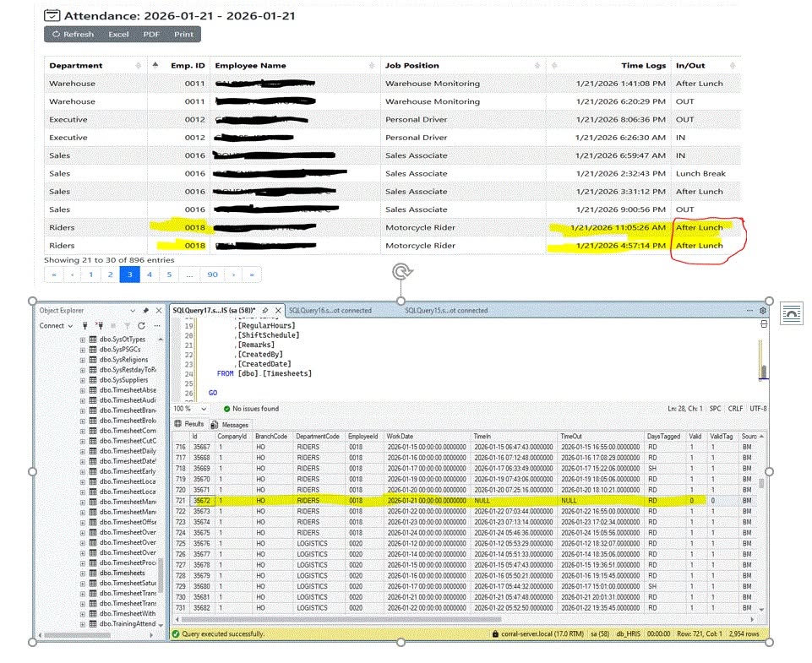Screen dimensions: 812x663
Task: Open pagination page 5
Action: 169,274
